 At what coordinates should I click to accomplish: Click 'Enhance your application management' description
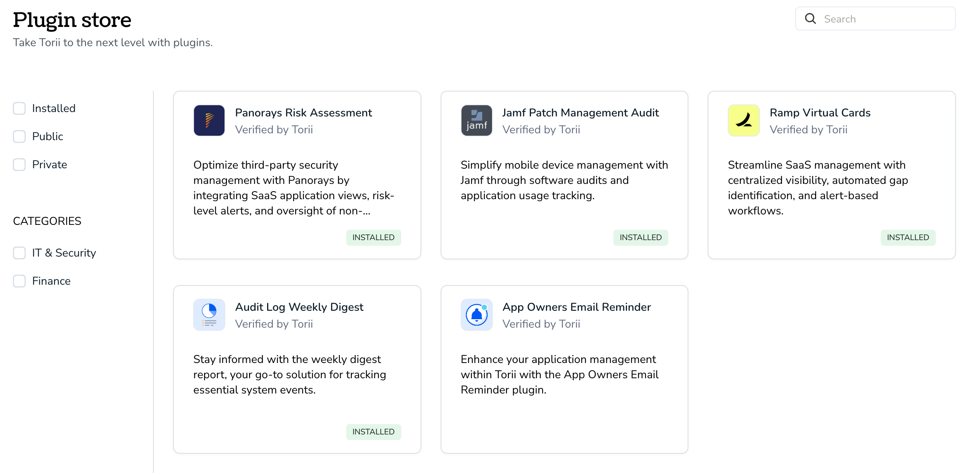[x=559, y=375]
